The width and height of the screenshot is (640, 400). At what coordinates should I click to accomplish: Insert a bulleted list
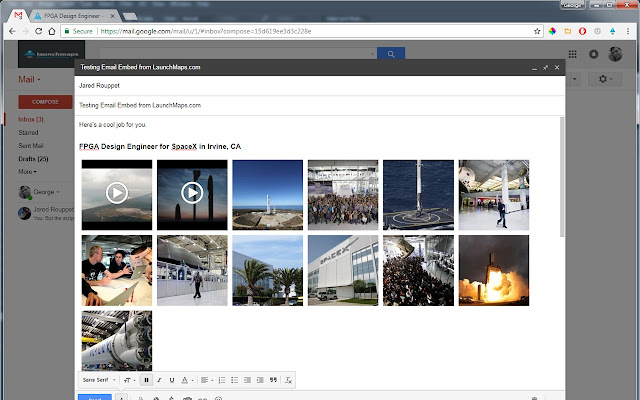pos(234,380)
